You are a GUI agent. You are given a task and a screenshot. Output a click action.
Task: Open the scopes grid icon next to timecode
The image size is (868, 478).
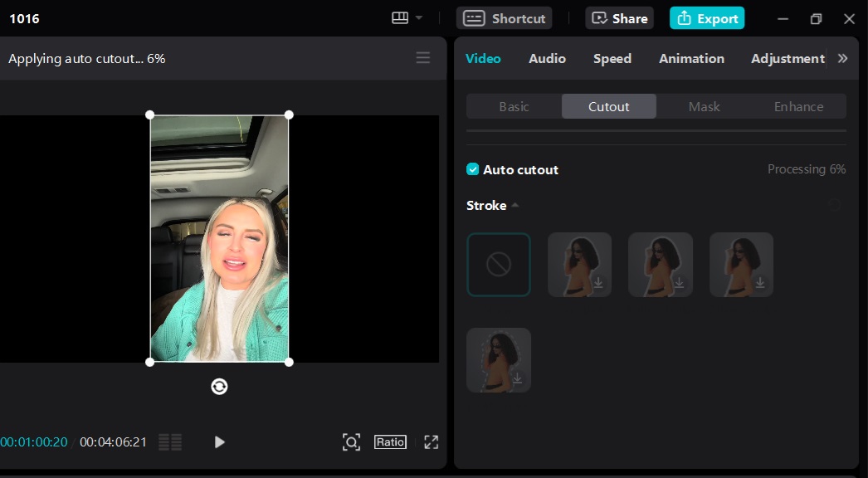click(170, 442)
